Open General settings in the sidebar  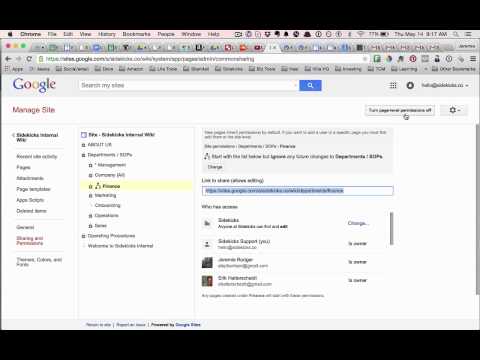(25, 227)
